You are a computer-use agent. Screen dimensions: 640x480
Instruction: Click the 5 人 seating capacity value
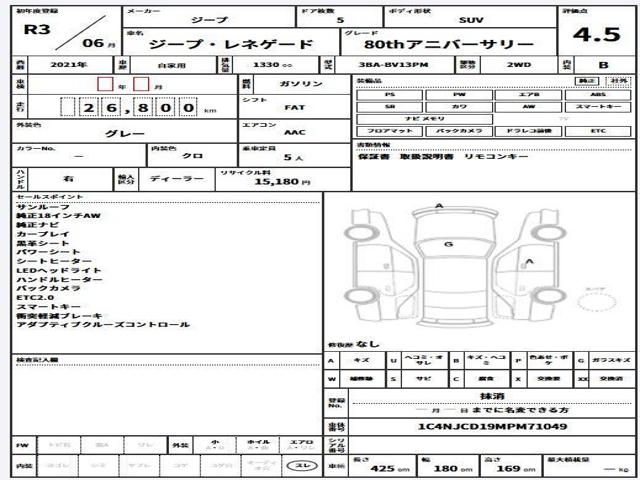click(x=293, y=158)
